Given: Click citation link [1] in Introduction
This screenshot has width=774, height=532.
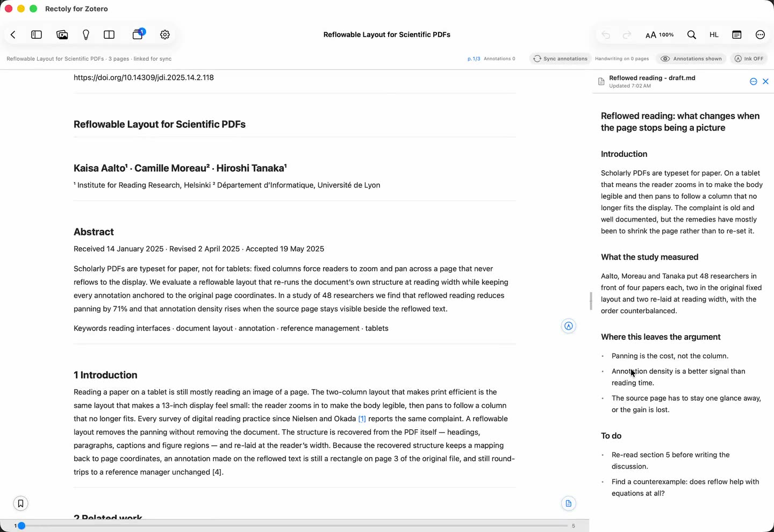Looking at the screenshot, I should 362,419.
